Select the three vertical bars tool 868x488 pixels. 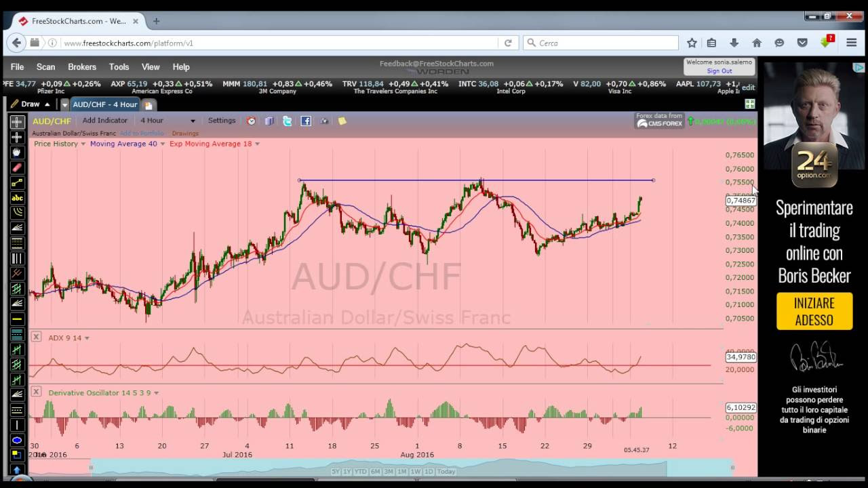[x=17, y=258]
